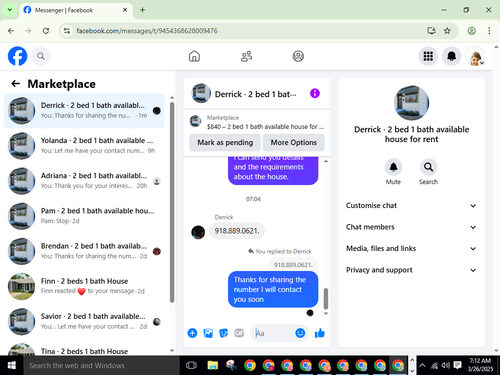Click More Options button
500x375 pixels.
point(294,142)
